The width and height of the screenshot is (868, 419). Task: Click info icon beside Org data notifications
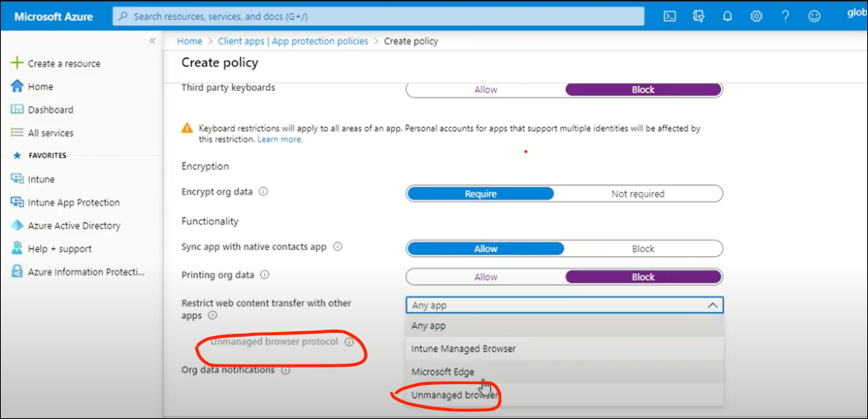(285, 370)
